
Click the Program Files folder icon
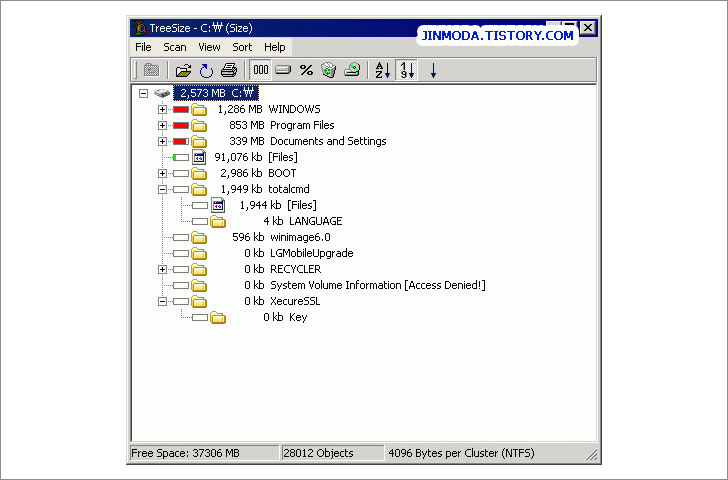199,125
